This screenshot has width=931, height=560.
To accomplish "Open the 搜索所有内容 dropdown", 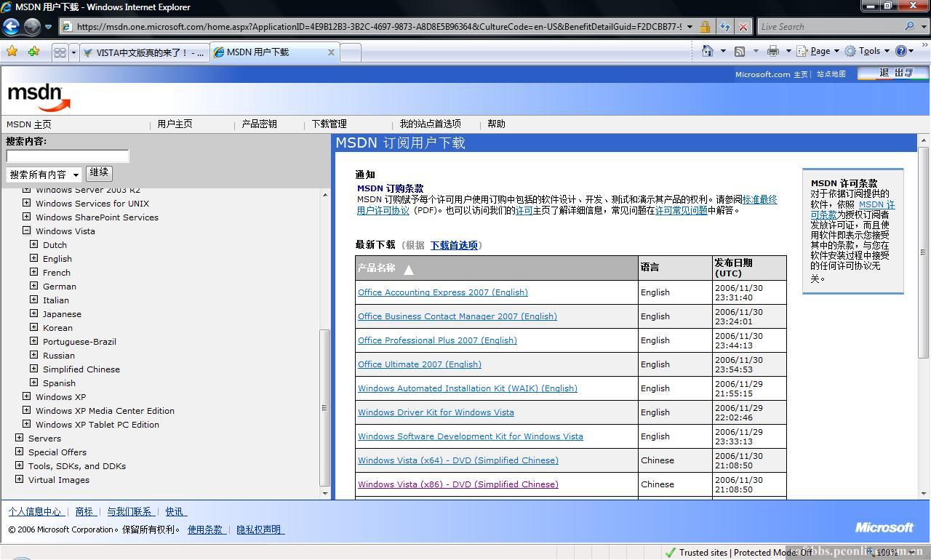I will pyautogui.click(x=44, y=175).
